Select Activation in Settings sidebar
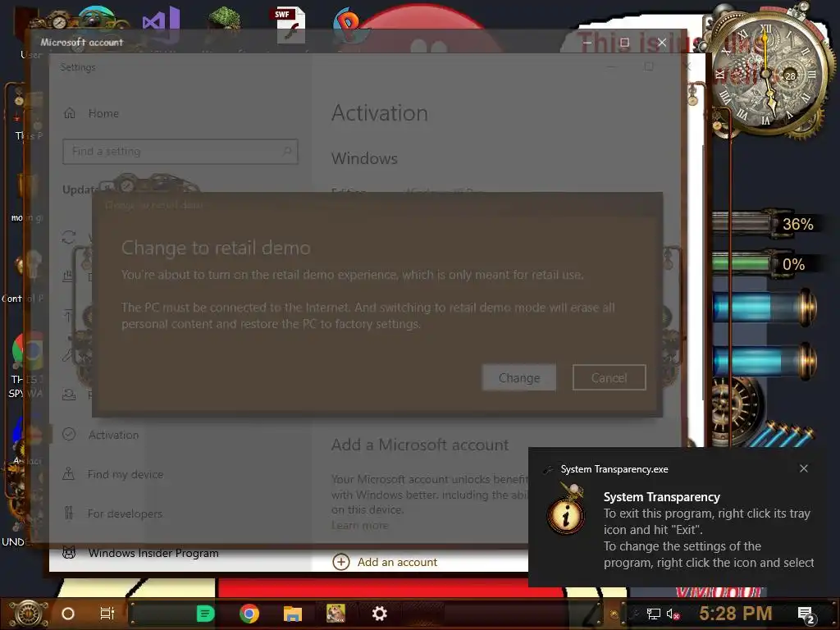 click(x=113, y=435)
